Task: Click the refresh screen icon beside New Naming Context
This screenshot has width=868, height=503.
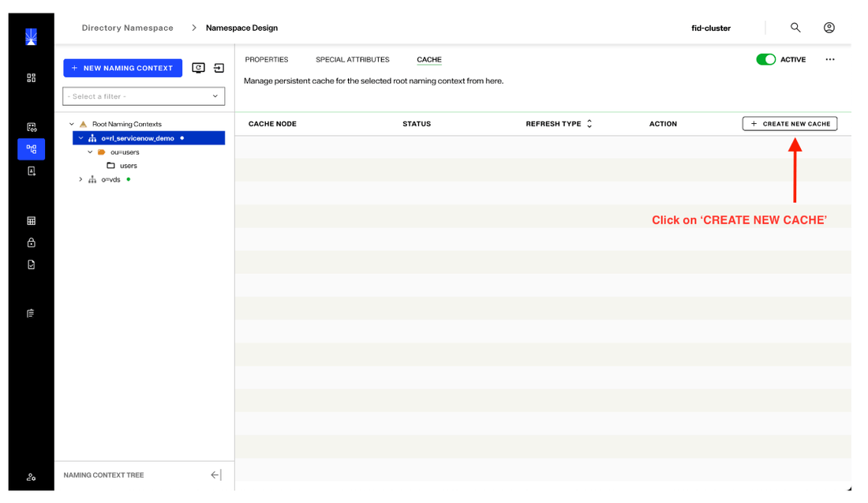Action: click(x=198, y=68)
